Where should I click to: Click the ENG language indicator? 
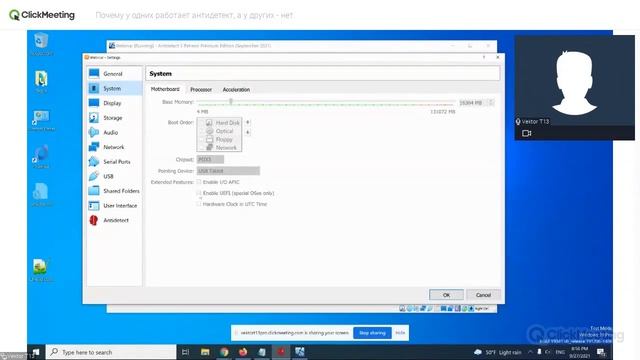tap(560, 352)
